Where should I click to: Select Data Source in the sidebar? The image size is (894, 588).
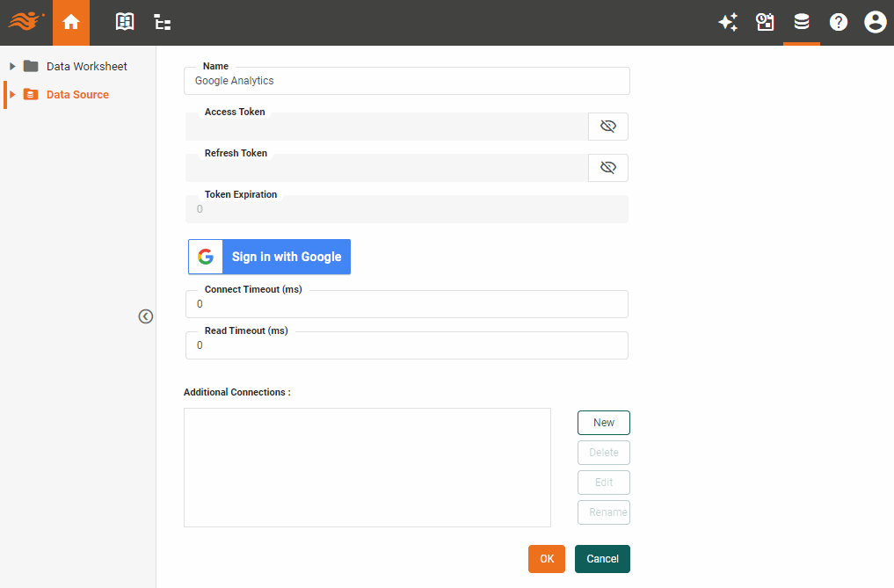(77, 94)
